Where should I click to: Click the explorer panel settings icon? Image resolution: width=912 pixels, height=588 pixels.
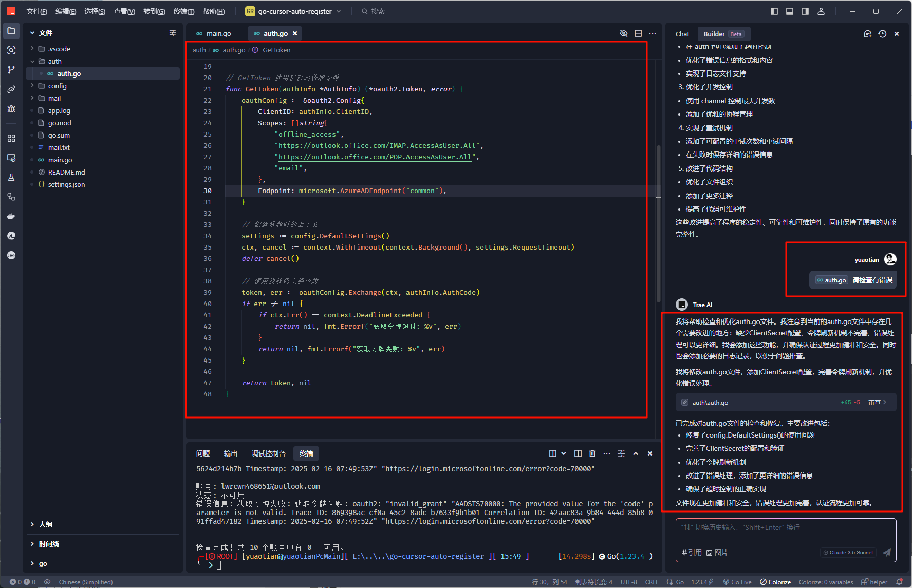coord(173,33)
